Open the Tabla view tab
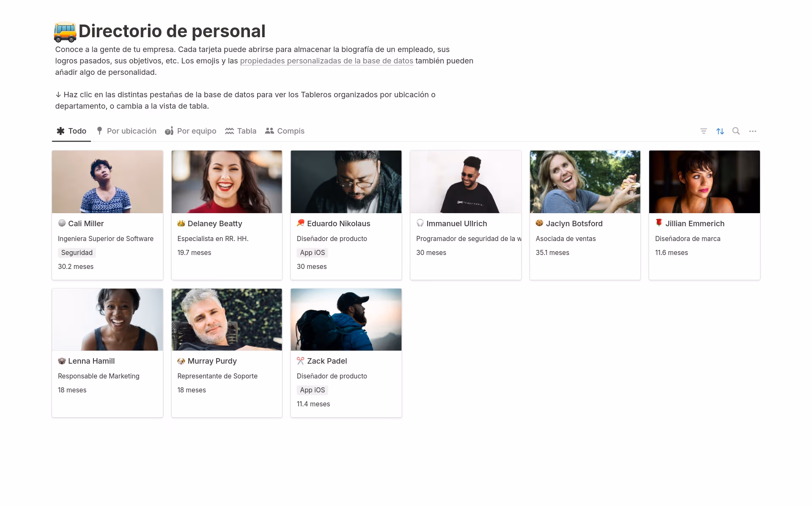812x507 pixels. pyautogui.click(x=241, y=131)
